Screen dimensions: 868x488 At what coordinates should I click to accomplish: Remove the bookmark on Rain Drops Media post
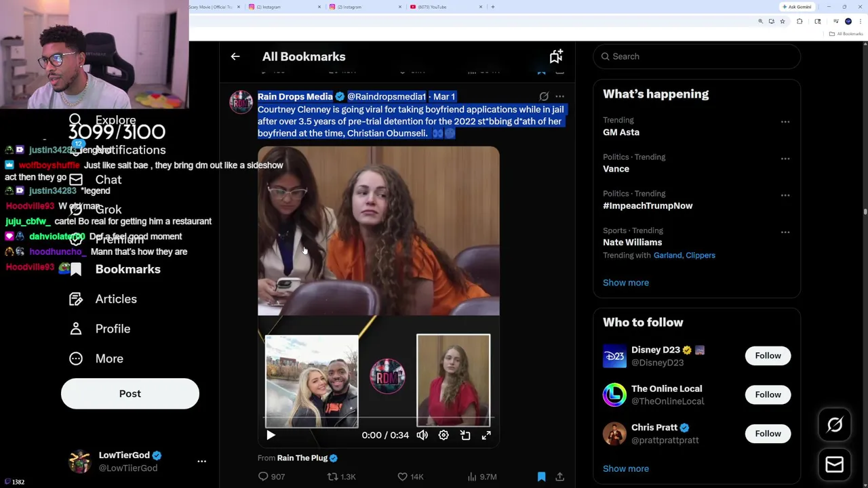click(541, 477)
